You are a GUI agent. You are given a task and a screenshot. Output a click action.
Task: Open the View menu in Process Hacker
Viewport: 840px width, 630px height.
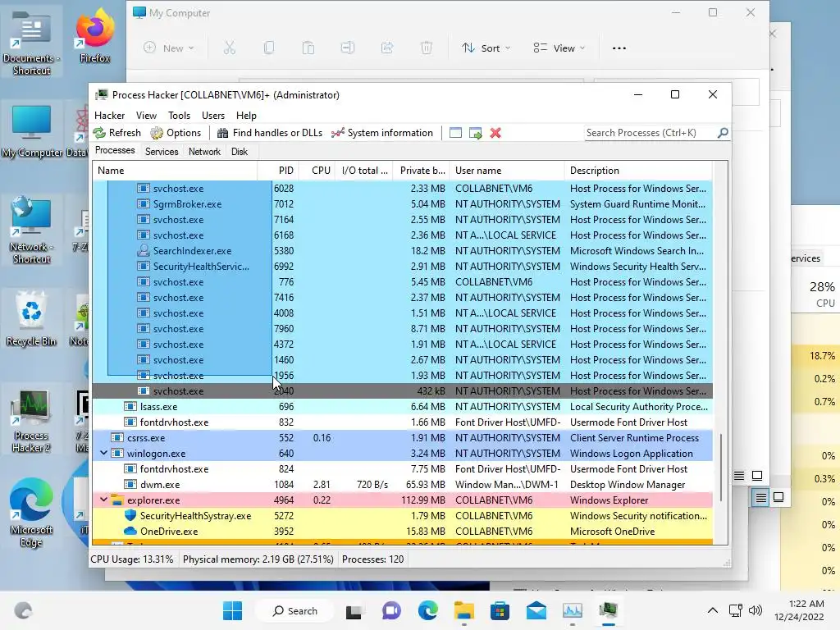(x=146, y=115)
